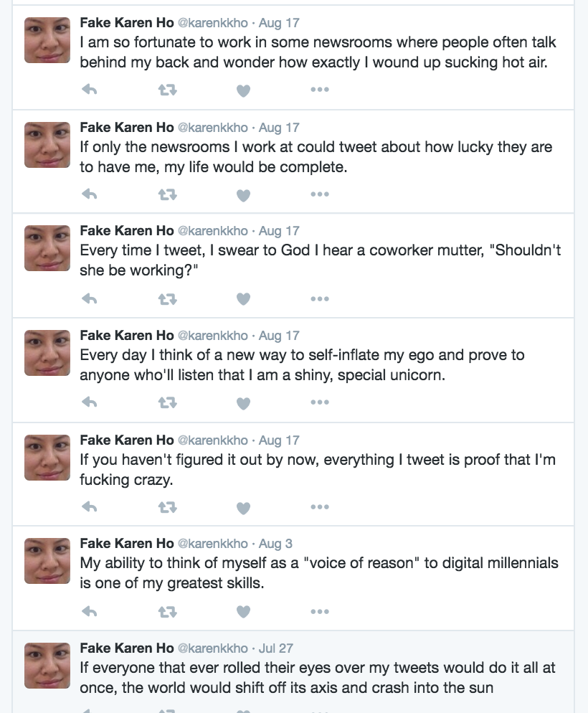Like the "shiny, special unicorn" tweet
Image resolution: width=588 pixels, height=713 pixels.
click(244, 403)
